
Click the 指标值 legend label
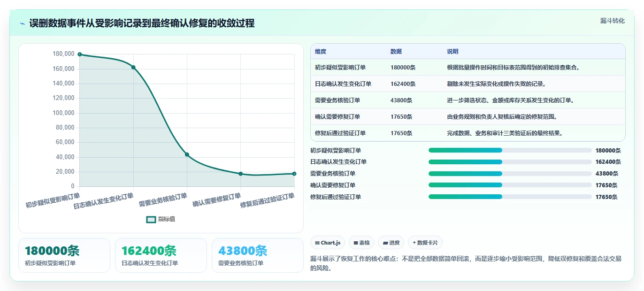coord(167,219)
